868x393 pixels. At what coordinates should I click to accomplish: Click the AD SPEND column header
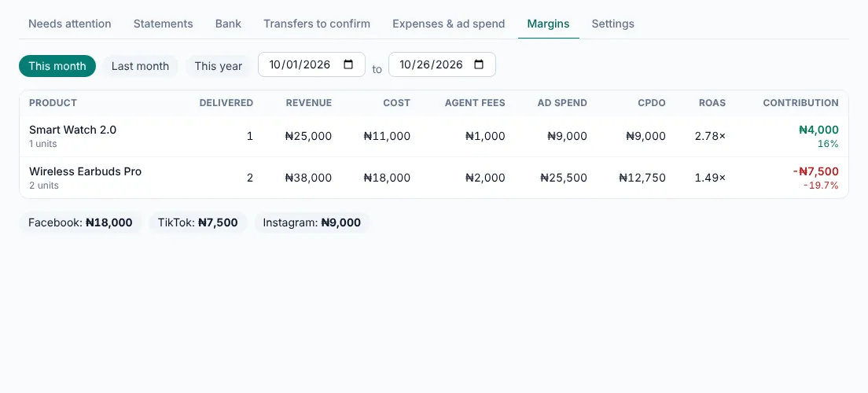point(562,103)
